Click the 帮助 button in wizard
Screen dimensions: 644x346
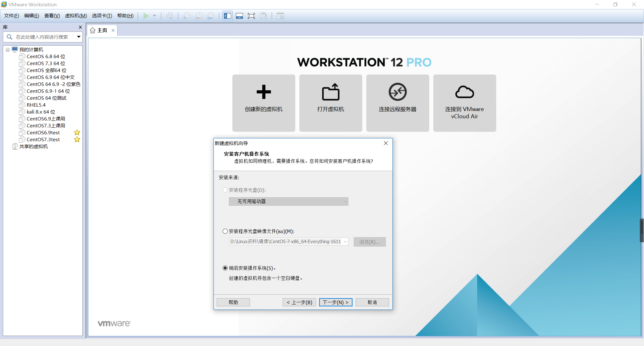coord(233,302)
